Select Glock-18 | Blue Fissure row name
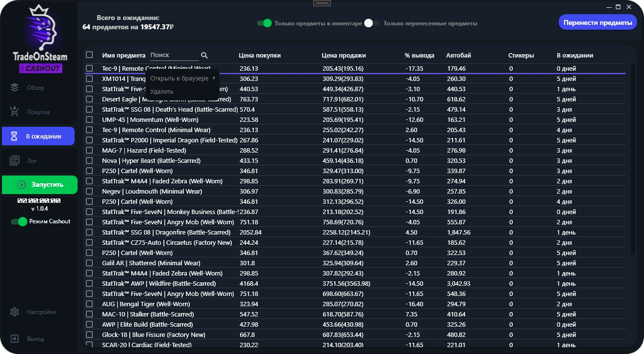This screenshot has width=644, height=354. 154,334
